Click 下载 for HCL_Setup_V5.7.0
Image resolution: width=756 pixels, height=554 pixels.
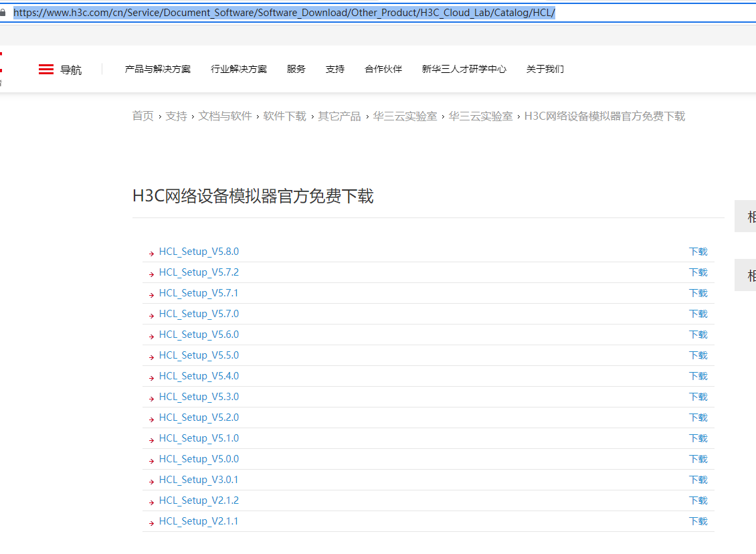pyautogui.click(x=698, y=314)
